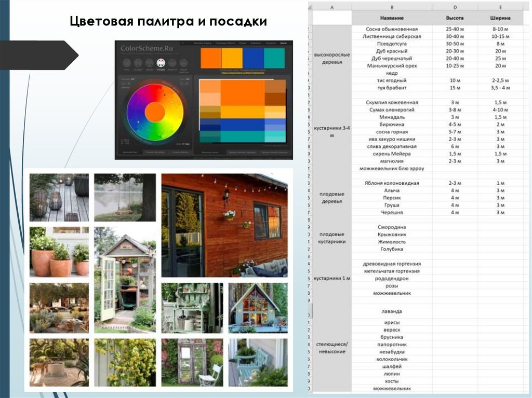The image size is (532, 398).
Task: Select the highlighted tetrad scheme icon
Action: pyautogui.click(x=161, y=63)
